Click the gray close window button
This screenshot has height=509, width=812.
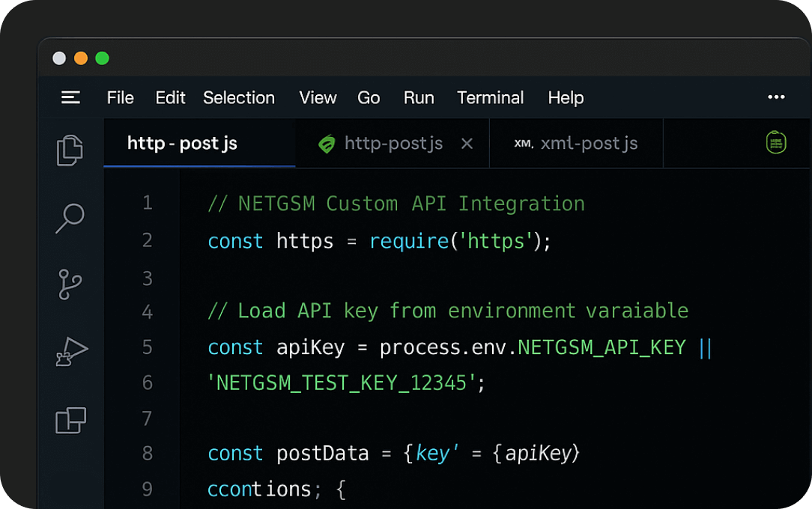click(x=60, y=58)
